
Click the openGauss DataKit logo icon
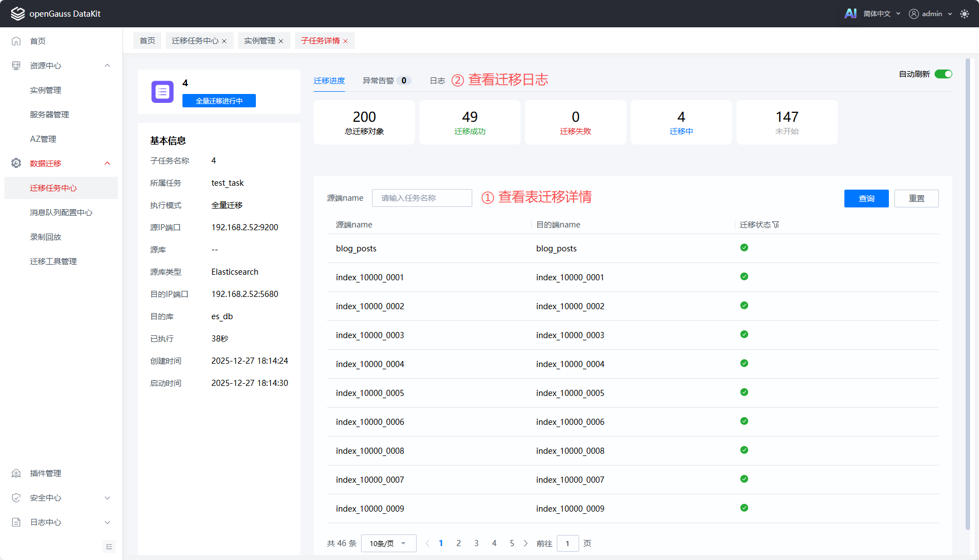click(18, 13)
